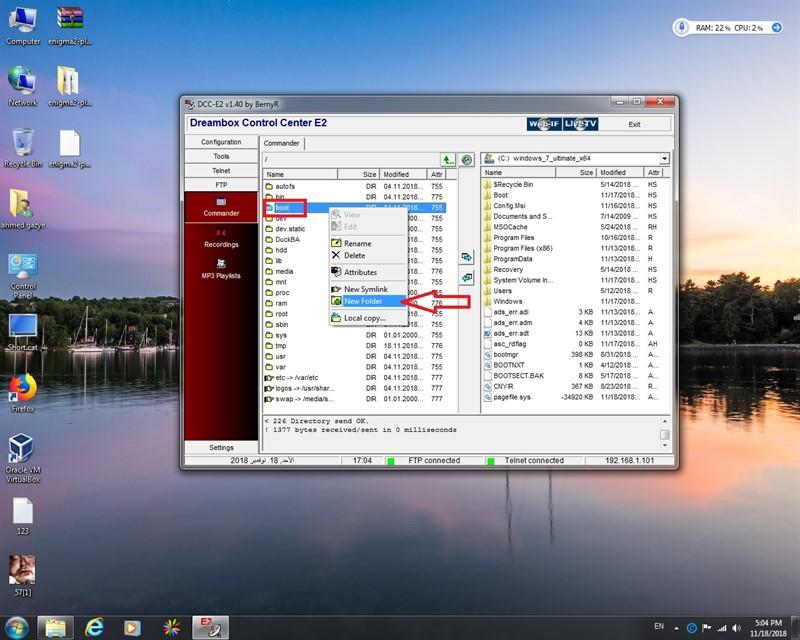Select the Program Files (x86) folder
The height and width of the screenshot is (640, 800).
coord(574,248)
